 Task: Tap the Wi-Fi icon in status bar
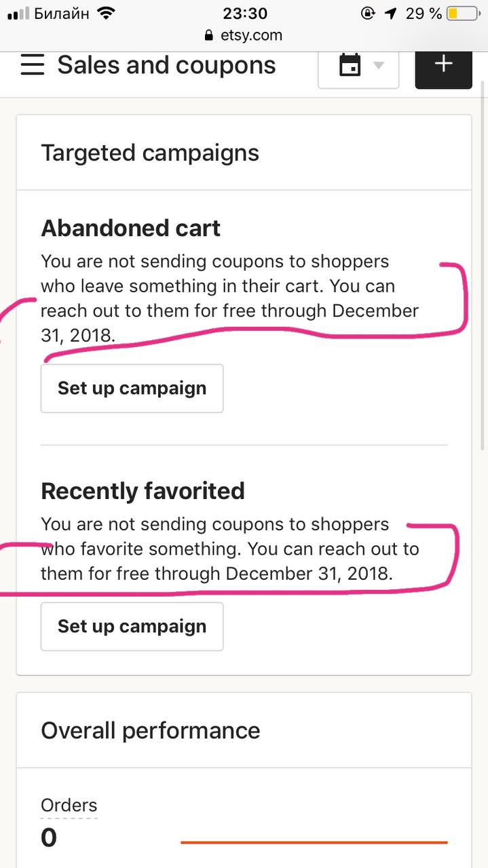(x=106, y=13)
